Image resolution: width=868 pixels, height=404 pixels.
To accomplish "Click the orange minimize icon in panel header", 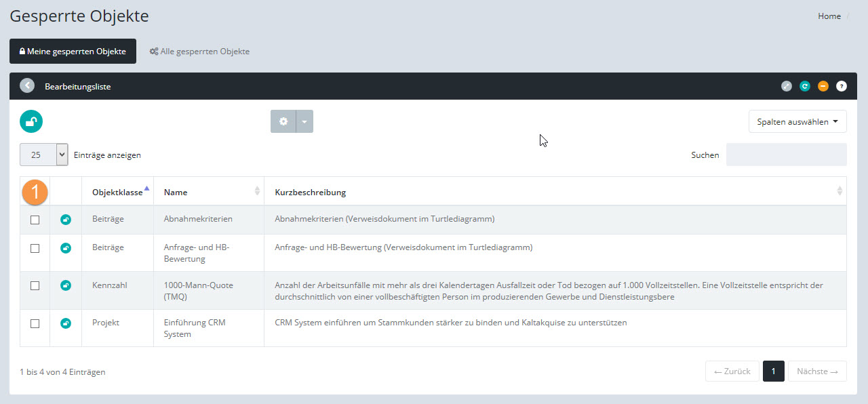I will click(823, 86).
